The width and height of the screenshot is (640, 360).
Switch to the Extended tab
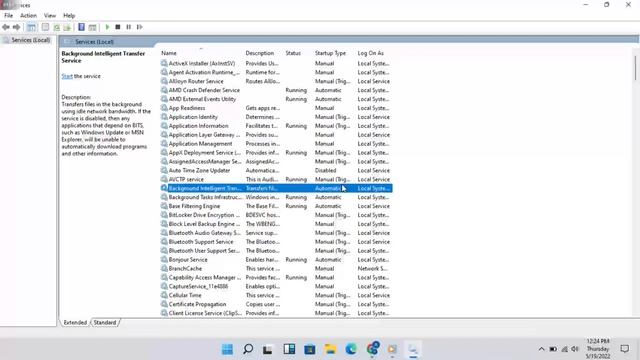(75, 322)
